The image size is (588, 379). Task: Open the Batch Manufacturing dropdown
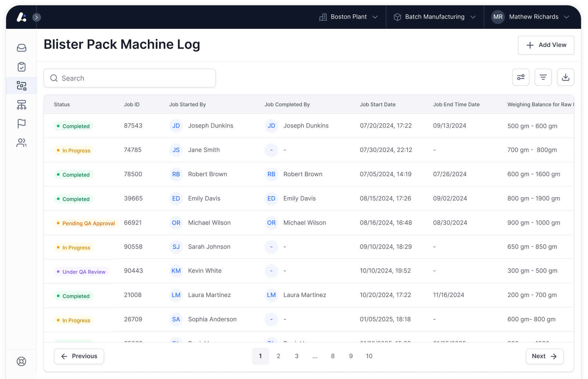pyautogui.click(x=474, y=17)
